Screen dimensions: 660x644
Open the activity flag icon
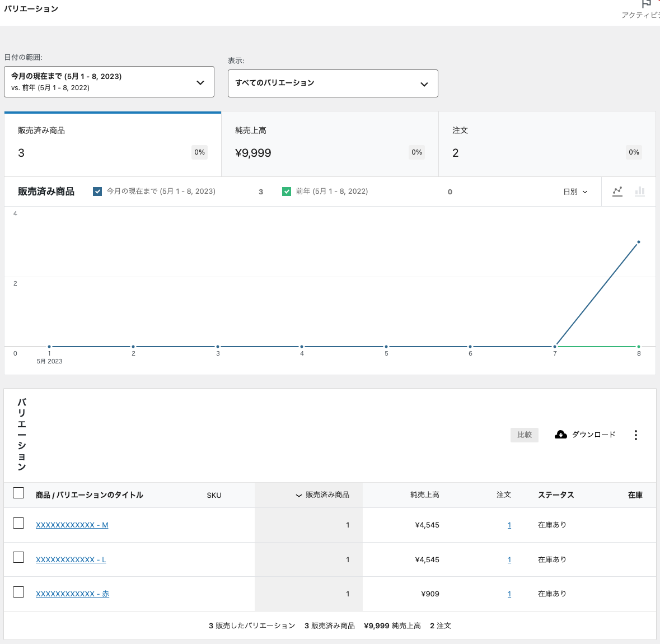pos(647,4)
